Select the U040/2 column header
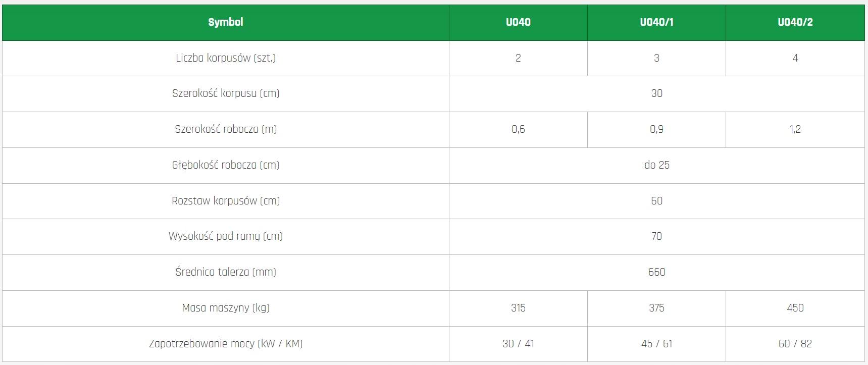The height and width of the screenshot is (365, 868). [795, 22]
